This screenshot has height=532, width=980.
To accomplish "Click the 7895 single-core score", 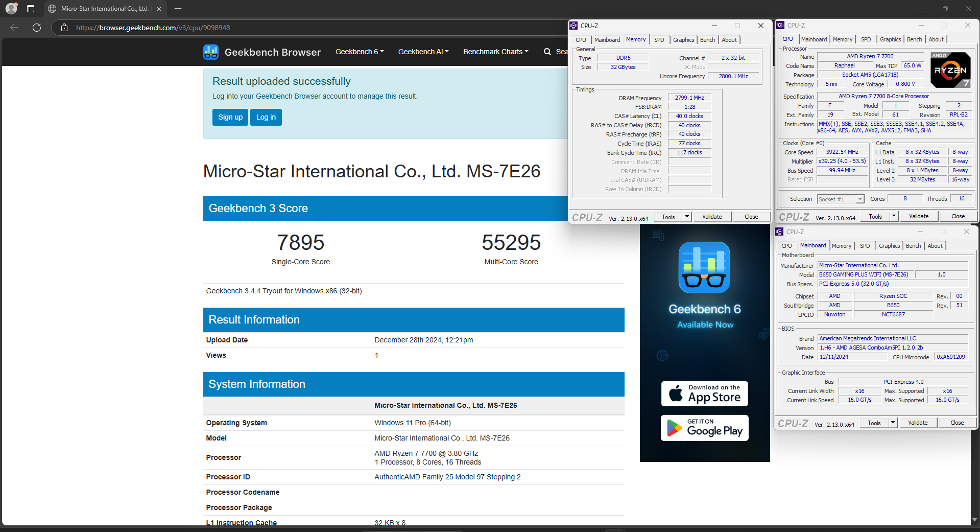I will click(x=300, y=242).
